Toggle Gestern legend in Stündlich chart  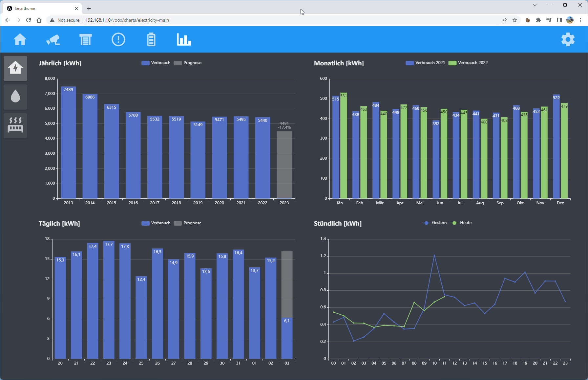coord(434,223)
